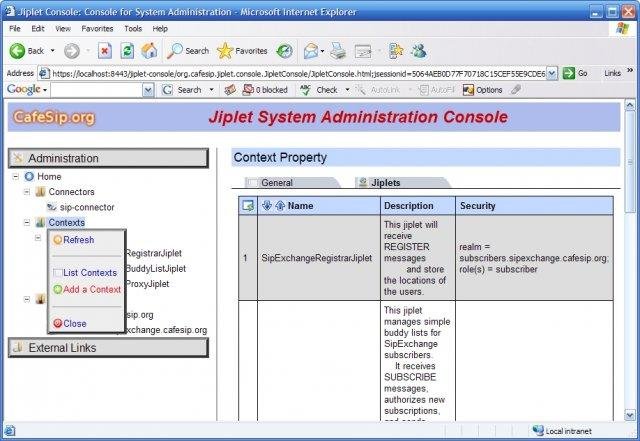Click the green Go arrow button
Image resolution: width=640 pixels, height=441 pixels.
point(569,73)
